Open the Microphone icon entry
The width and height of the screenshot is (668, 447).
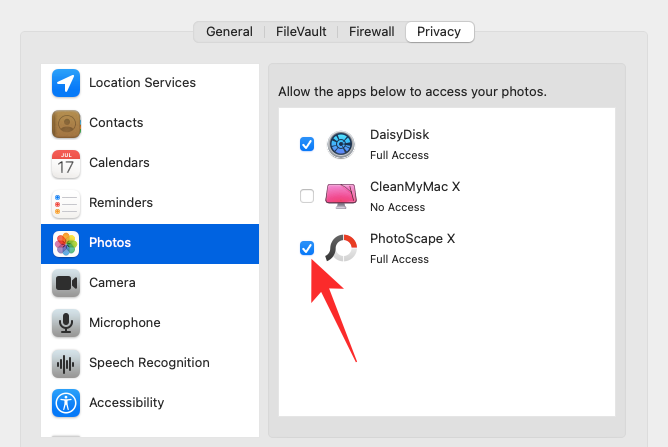point(66,323)
